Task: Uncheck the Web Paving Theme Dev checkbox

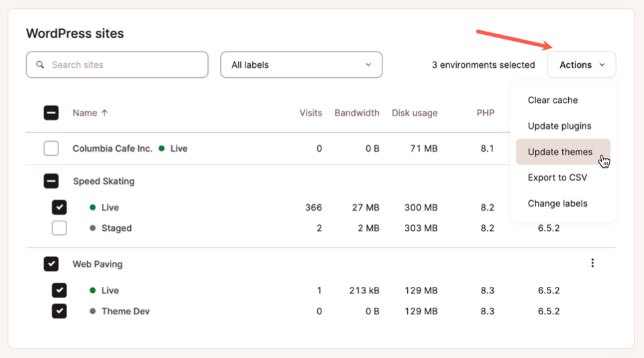Action: [x=59, y=312]
